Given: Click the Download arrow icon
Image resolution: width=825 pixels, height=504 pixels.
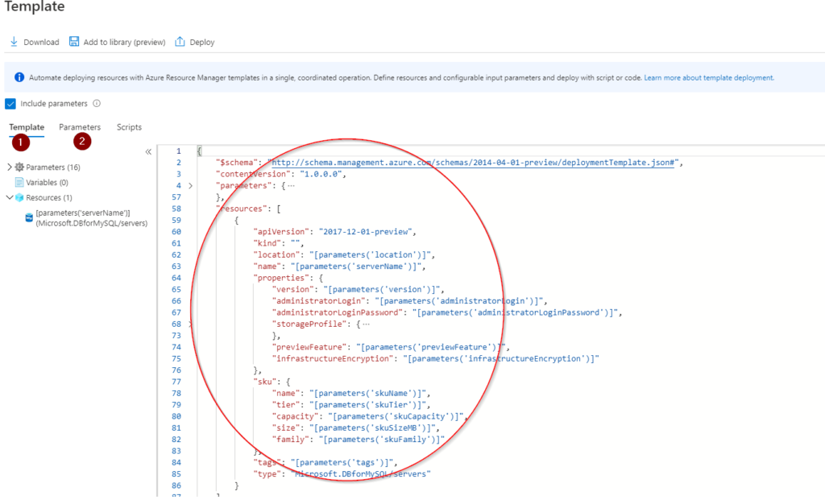Looking at the screenshot, I should [x=14, y=42].
